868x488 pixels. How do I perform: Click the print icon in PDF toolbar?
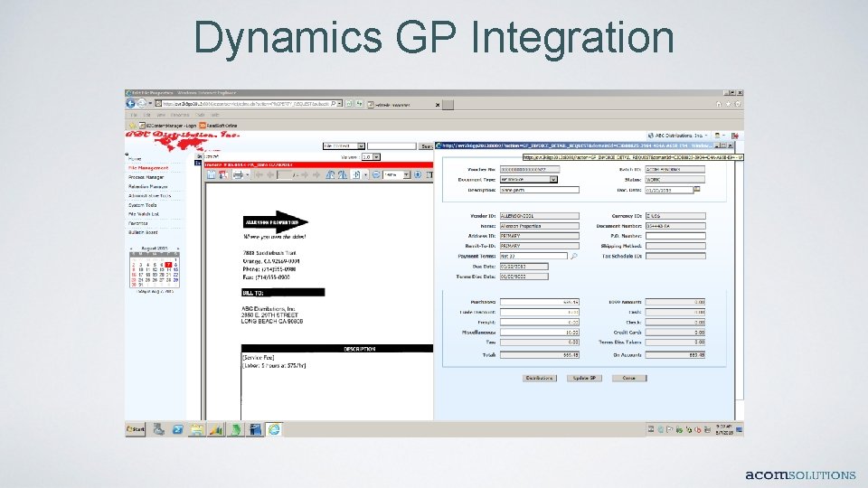[x=238, y=174]
